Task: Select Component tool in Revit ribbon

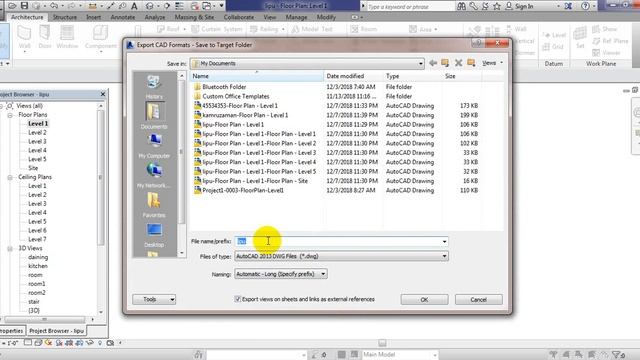Action: 100,37
